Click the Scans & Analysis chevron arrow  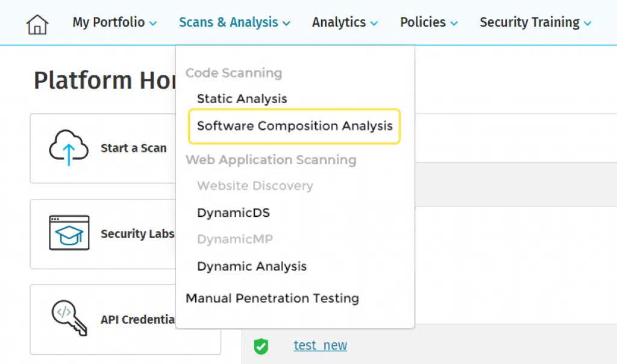click(286, 24)
